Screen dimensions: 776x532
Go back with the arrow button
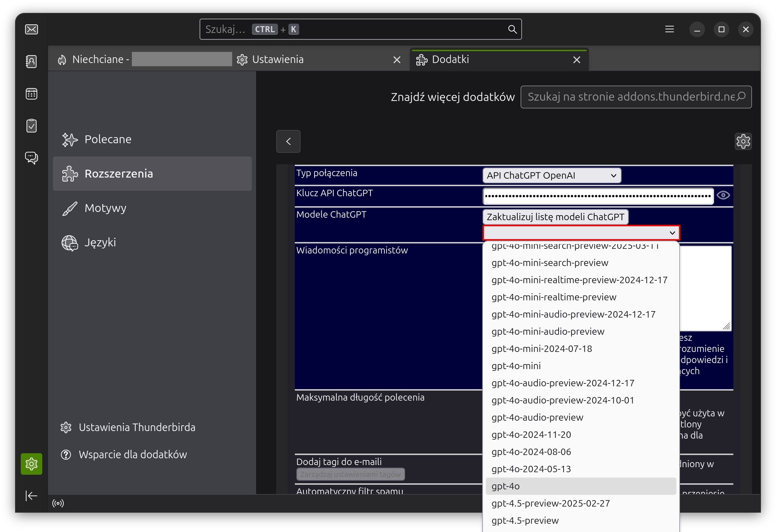(x=288, y=141)
